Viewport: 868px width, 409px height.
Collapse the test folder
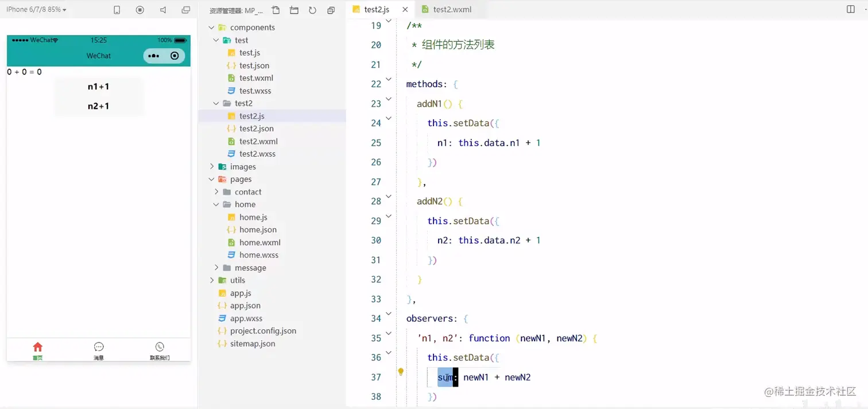(216, 40)
